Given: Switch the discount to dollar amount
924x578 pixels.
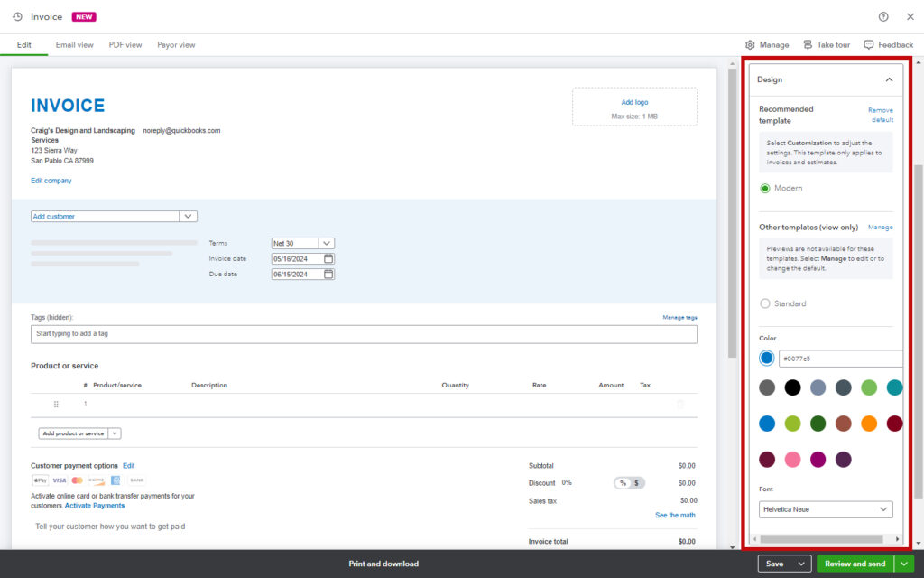Looking at the screenshot, I should click(637, 482).
